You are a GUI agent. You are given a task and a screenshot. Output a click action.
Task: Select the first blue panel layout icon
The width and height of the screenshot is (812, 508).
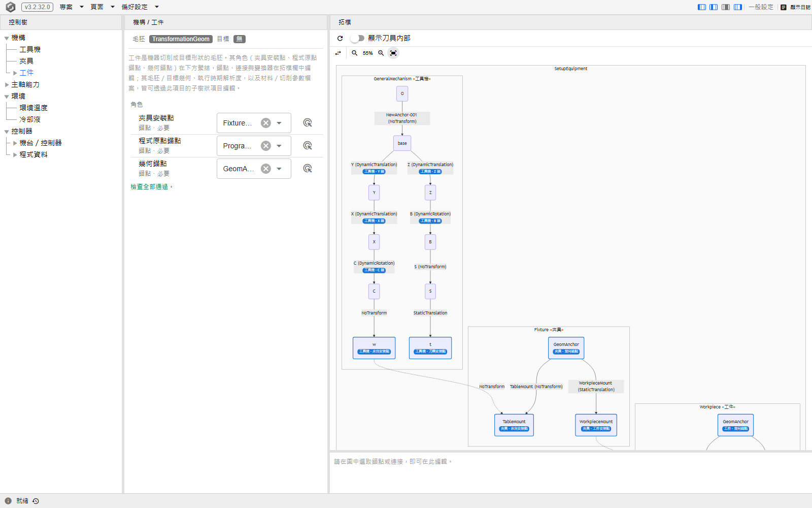pos(702,7)
